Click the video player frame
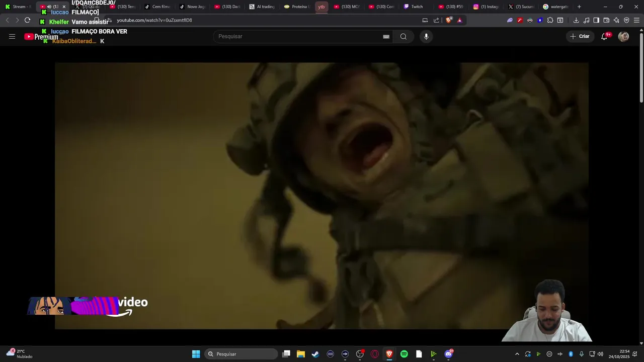Image resolution: width=644 pixels, height=362 pixels. [321, 196]
